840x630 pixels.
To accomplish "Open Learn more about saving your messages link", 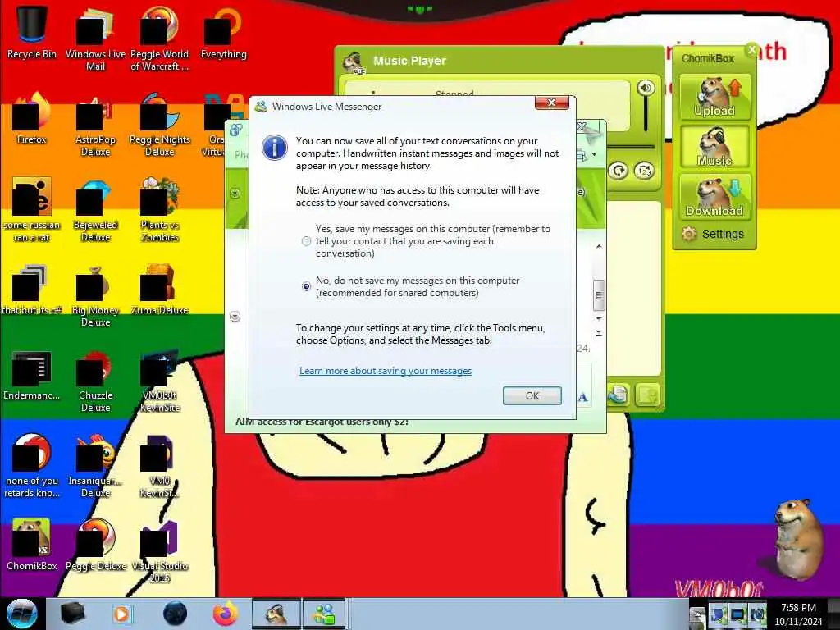I will coord(386,371).
